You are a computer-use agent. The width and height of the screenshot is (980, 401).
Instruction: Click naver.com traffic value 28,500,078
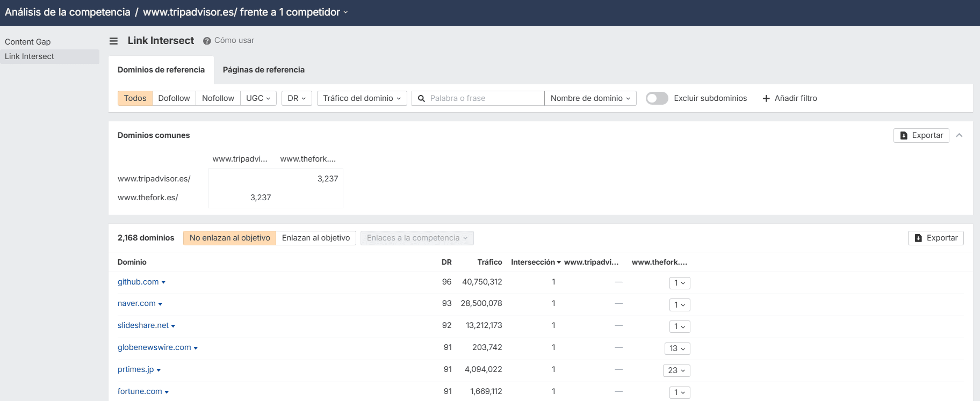click(481, 303)
